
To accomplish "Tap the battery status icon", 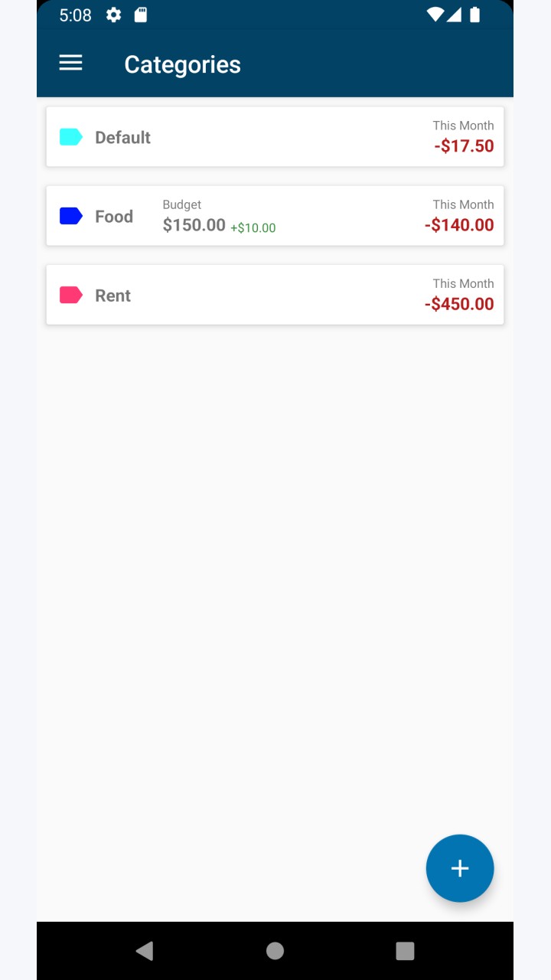I will click(x=474, y=15).
